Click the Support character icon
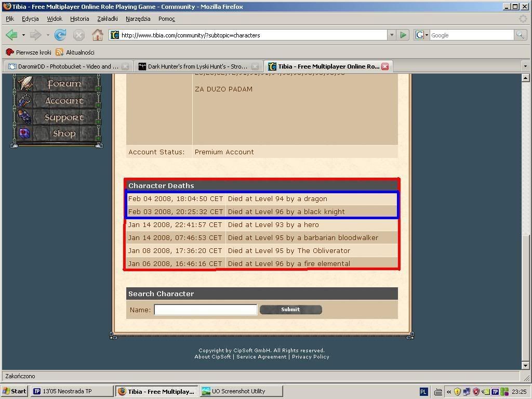This screenshot has height=399, width=532. click(x=25, y=117)
